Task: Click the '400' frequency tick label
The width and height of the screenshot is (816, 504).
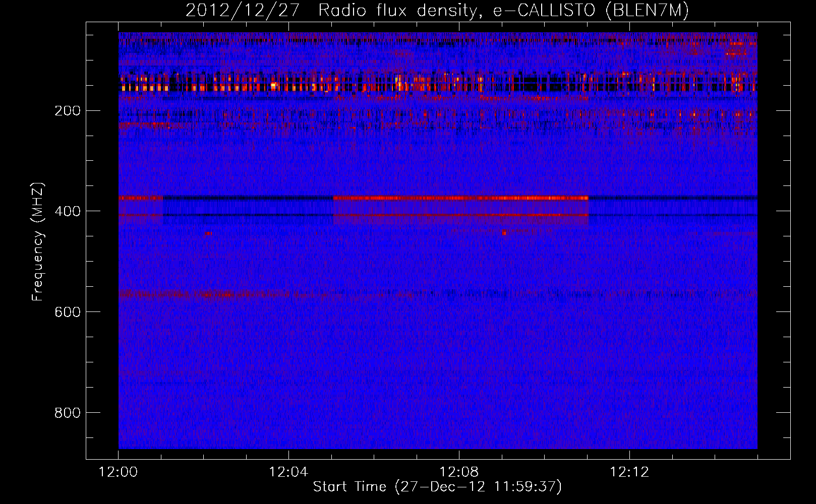Action: pos(68,211)
